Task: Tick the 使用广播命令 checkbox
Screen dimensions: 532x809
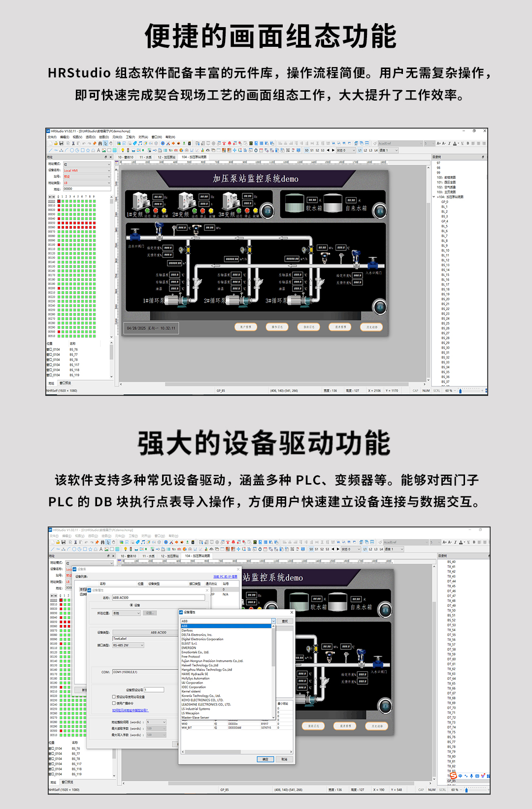Action: 114,703
